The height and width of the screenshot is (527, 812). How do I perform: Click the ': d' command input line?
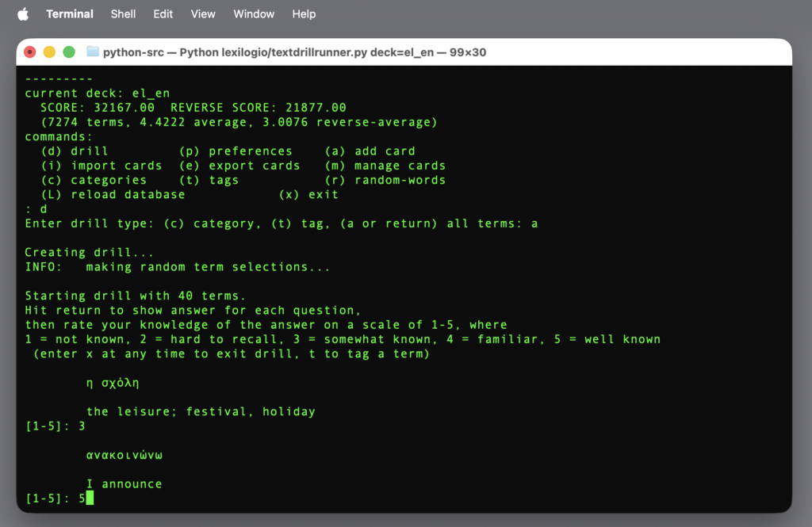click(x=36, y=209)
